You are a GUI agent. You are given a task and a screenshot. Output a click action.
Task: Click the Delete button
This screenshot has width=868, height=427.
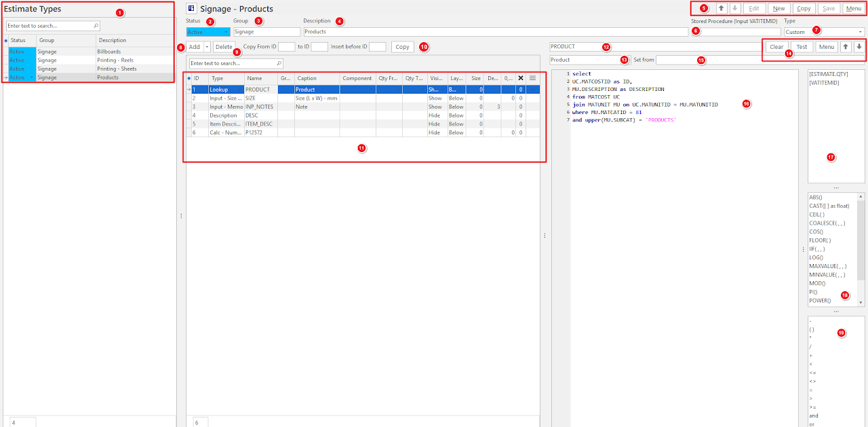(223, 47)
